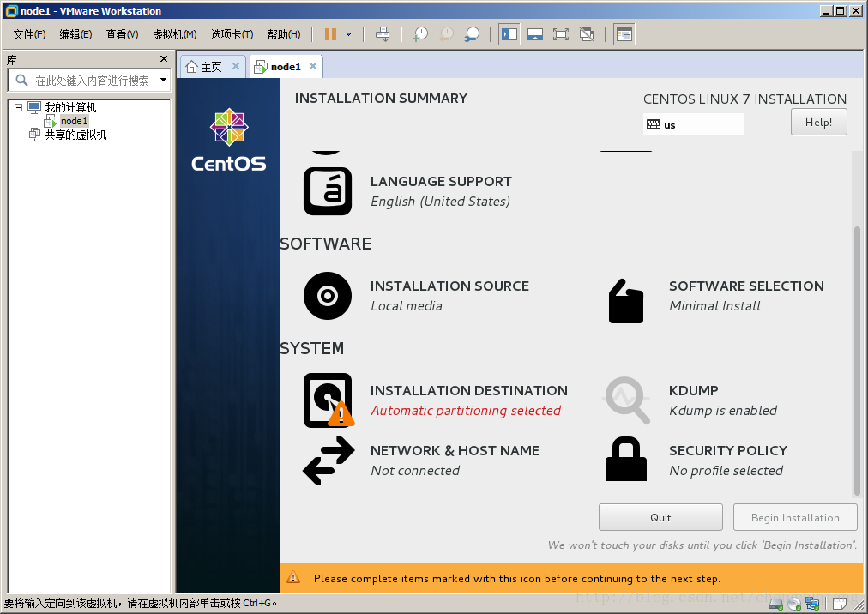868x614 pixels.
Task: Open SOFTWARE SELECTION package icon
Action: (626, 301)
